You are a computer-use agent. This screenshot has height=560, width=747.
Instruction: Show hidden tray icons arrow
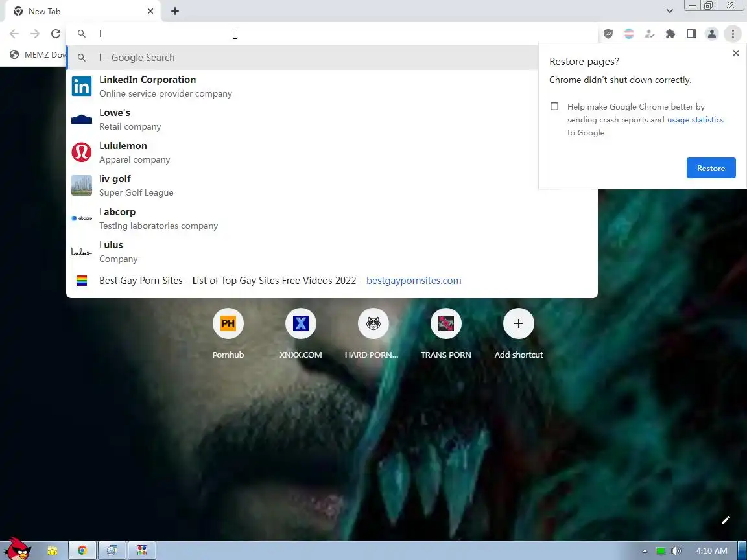pos(645,551)
